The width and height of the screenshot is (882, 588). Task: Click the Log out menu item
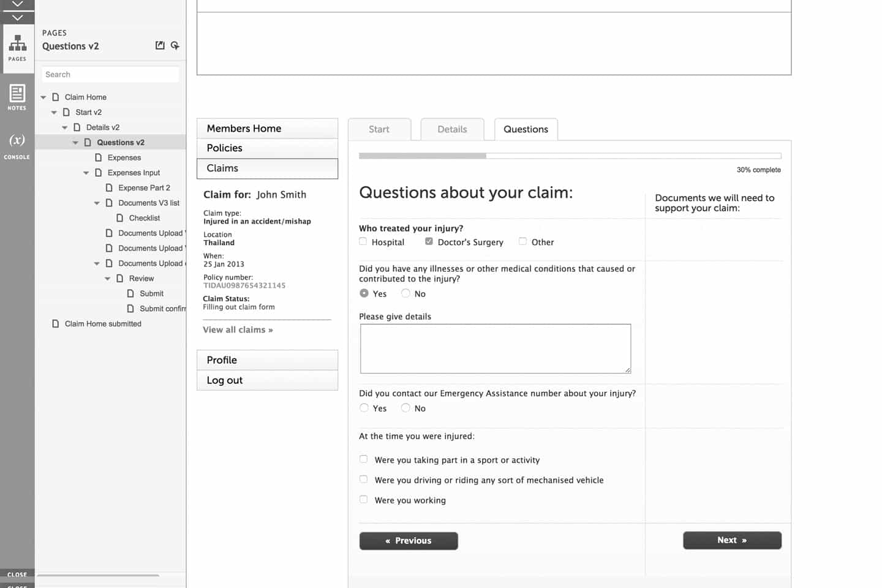pyautogui.click(x=267, y=380)
